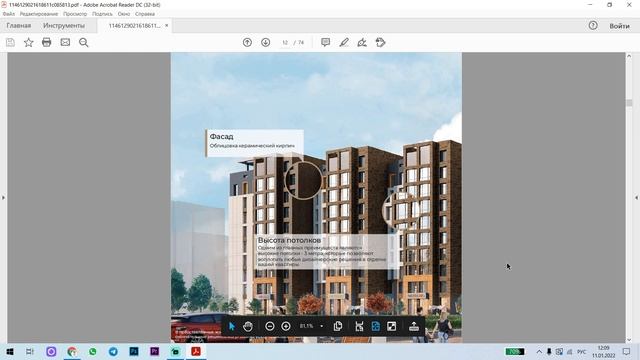640x360 pixels.
Task: Select the open PDF document tab
Action: tap(134, 26)
